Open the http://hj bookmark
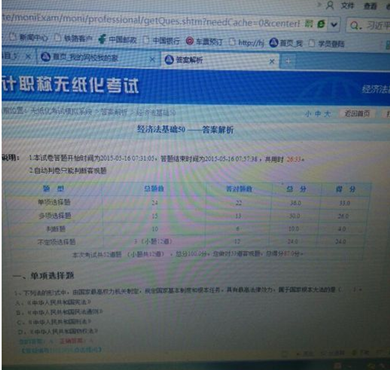Viewport: 390px width, 370px height. (x=246, y=42)
